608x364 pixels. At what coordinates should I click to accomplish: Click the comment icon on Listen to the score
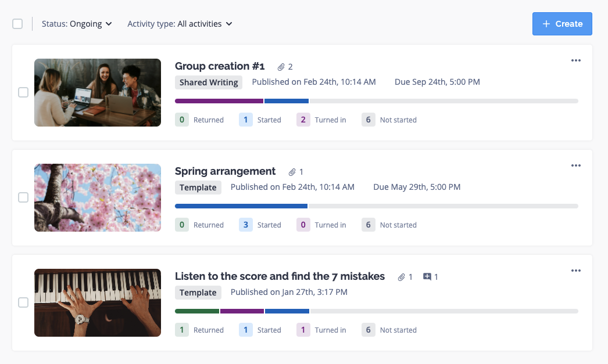click(427, 276)
